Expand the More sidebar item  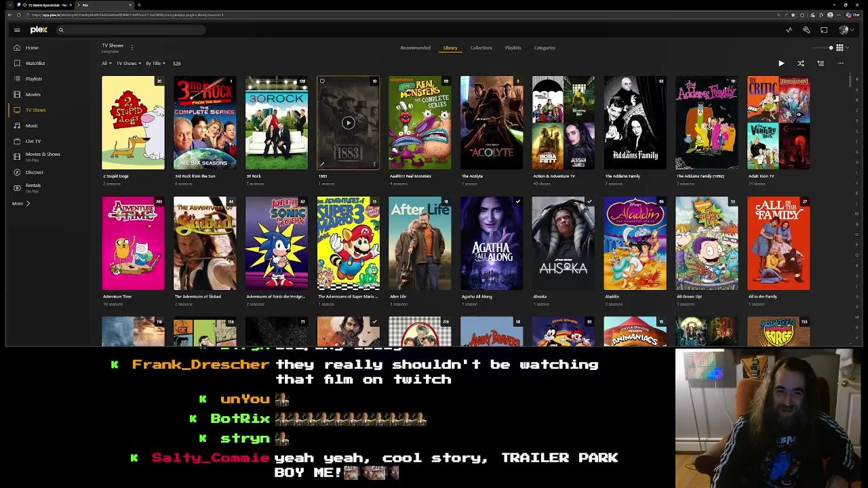click(x=21, y=203)
